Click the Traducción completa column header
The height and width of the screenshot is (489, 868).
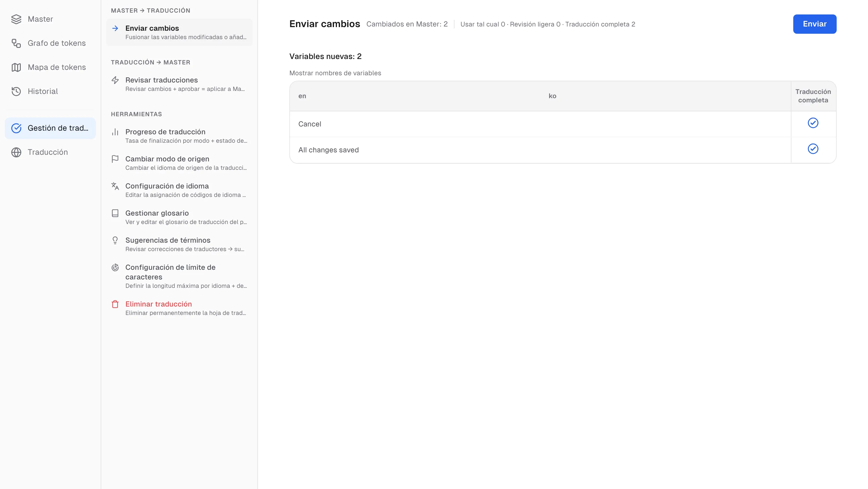coord(813,96)
